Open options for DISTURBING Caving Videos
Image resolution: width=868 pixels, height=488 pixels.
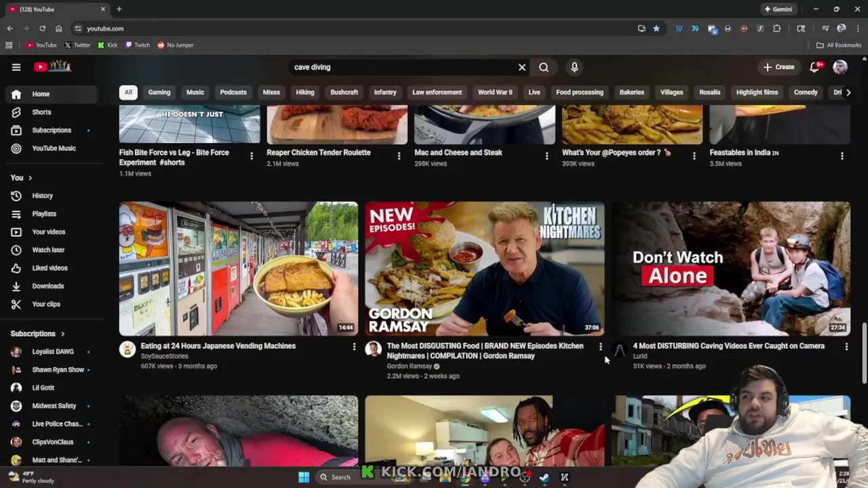tap(846, 346)
